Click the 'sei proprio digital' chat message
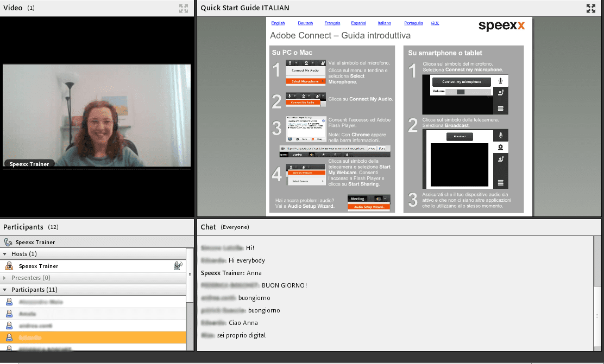This screenshot has height=364, width=604. point(241,335)
